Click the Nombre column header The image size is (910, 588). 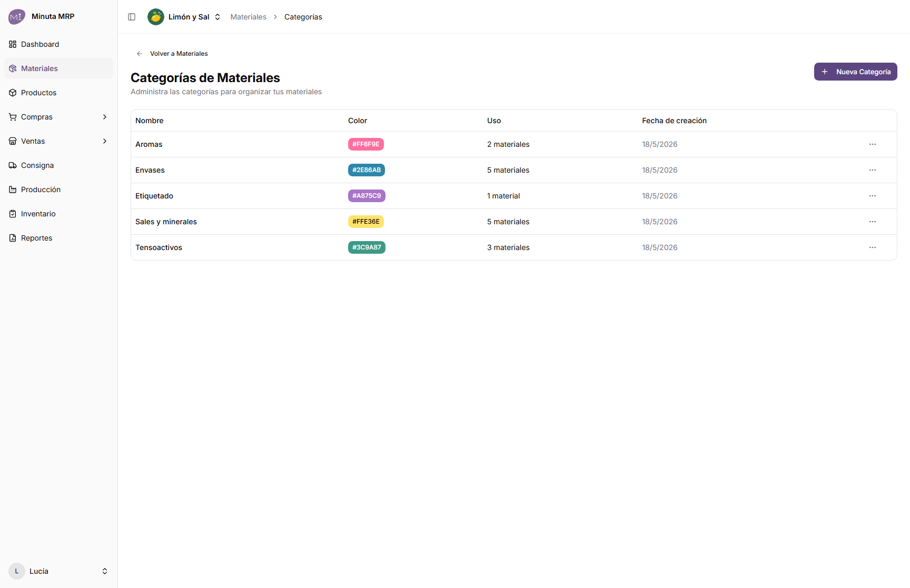coord(150,121)
